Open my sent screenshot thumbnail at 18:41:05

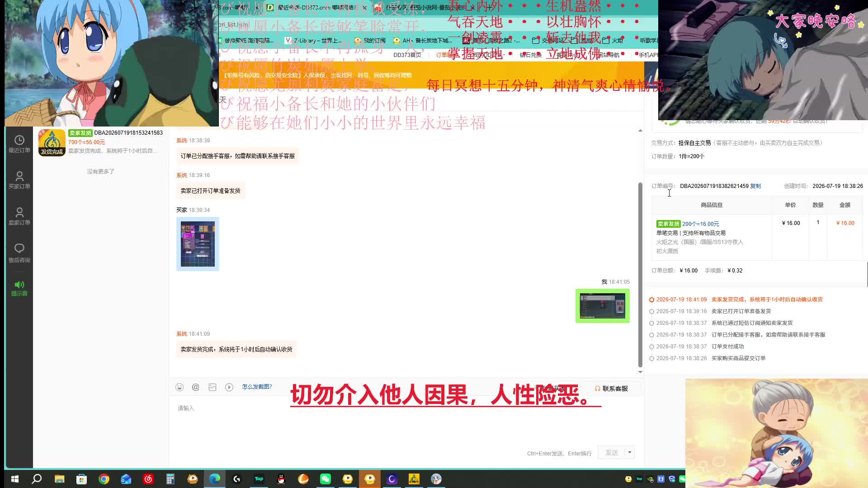[x=603, y=306]
